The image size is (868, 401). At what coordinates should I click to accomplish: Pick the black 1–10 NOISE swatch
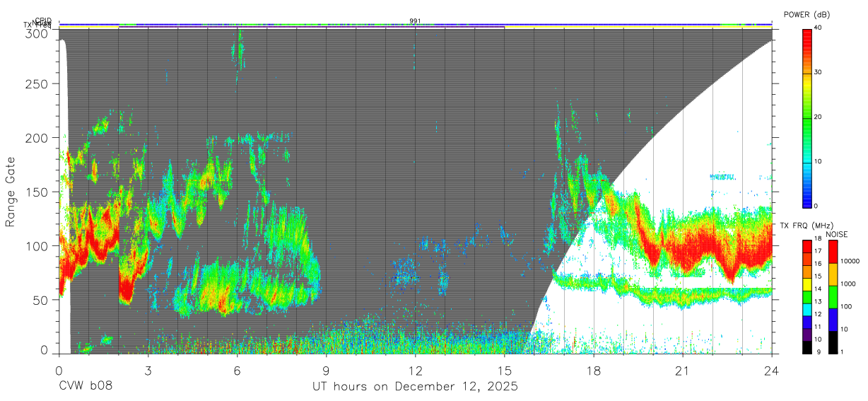833,342
